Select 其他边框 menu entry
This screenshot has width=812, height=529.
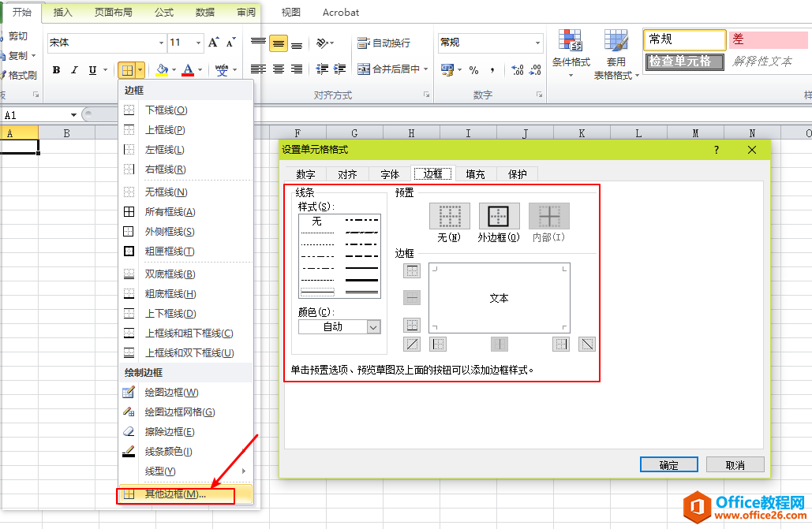(x=175, y=495)
